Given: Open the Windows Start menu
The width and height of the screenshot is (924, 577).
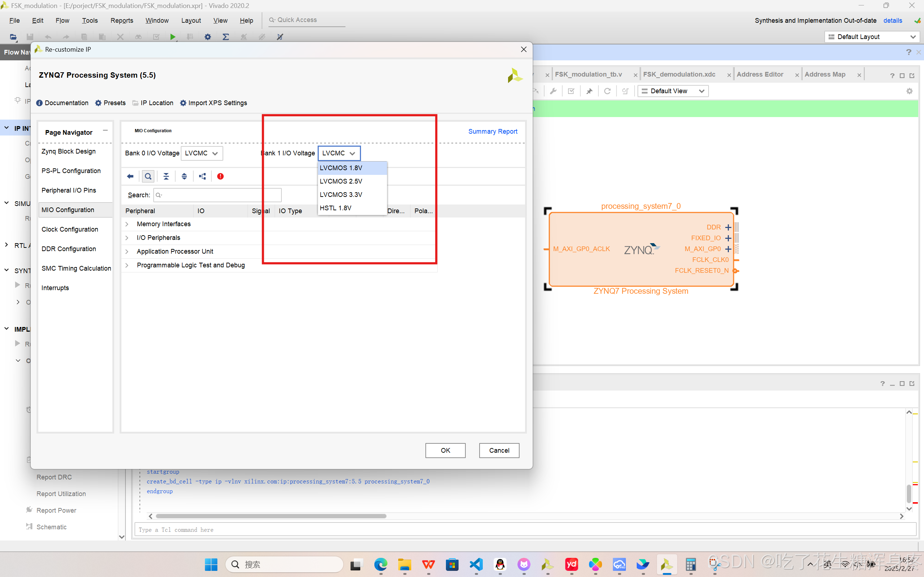Looking at the screenshot, I should (211, 564).
